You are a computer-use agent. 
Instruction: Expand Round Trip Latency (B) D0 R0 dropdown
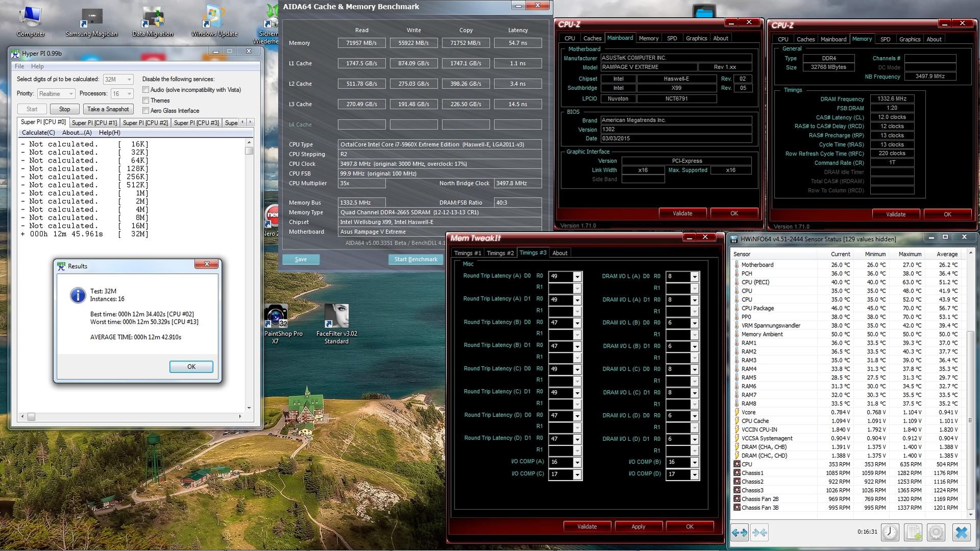[x=577, y=323]
